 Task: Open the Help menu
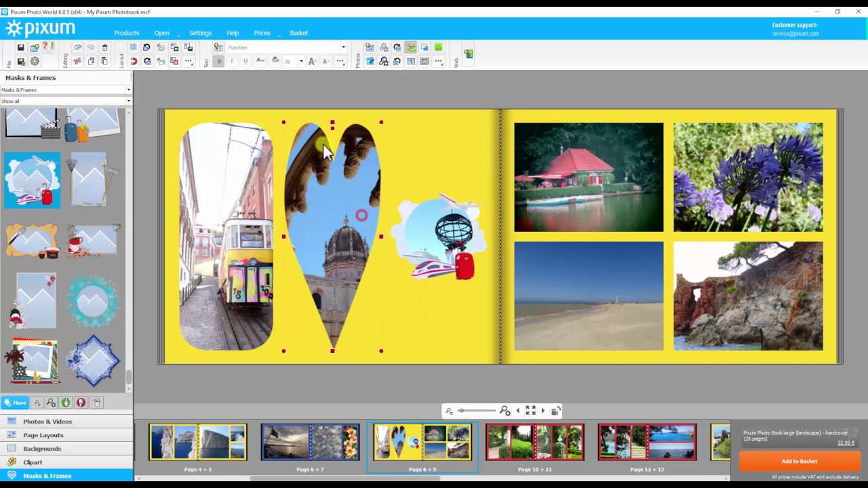(x=233, y=33)
